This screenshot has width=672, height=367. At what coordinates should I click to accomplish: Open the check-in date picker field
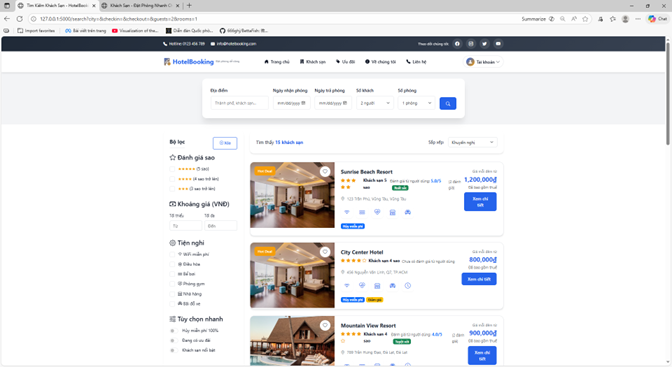291,103
